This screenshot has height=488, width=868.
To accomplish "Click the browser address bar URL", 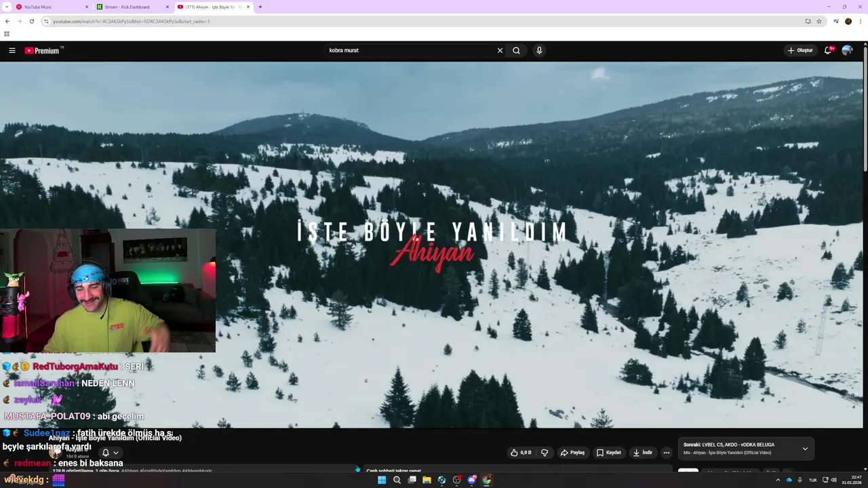I will pos(427,21).
